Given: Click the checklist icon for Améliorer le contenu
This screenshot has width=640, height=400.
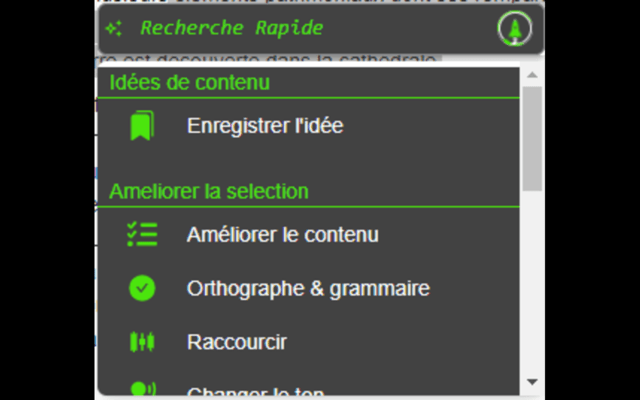Looking at the screenshot, I should click(142, 235).
